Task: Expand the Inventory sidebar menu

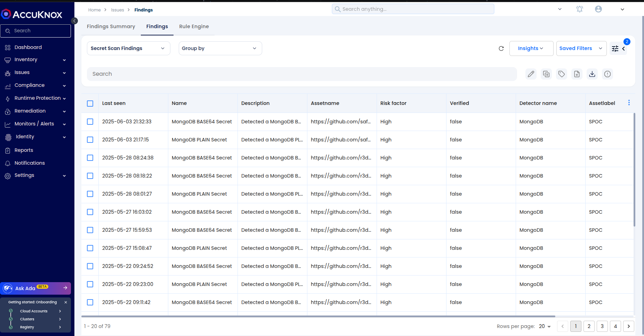Action: (x=35, y=60)
